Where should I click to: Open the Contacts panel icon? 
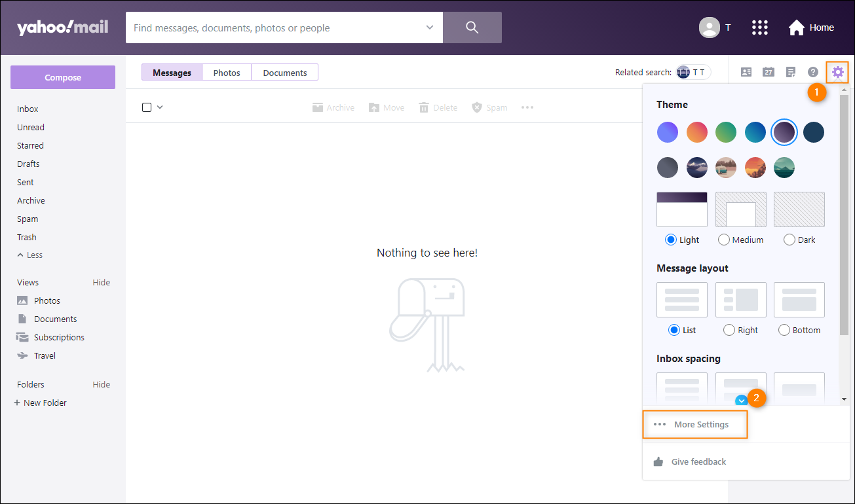coord(746,72)
